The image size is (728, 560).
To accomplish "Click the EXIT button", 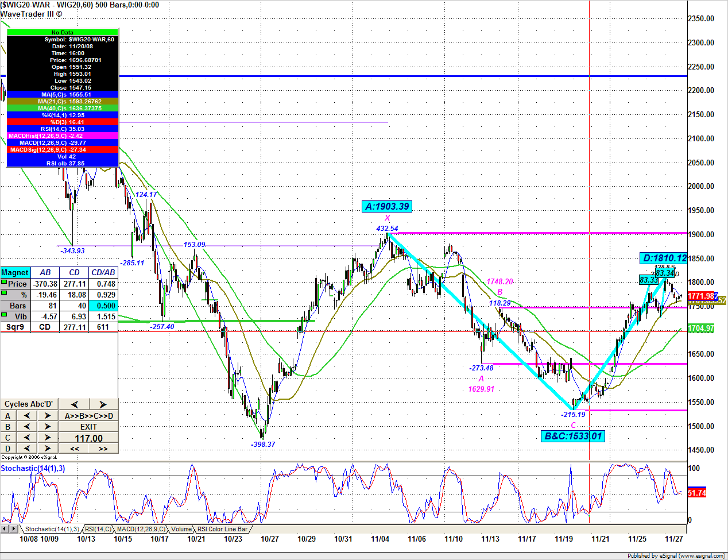I will [88, 427].
